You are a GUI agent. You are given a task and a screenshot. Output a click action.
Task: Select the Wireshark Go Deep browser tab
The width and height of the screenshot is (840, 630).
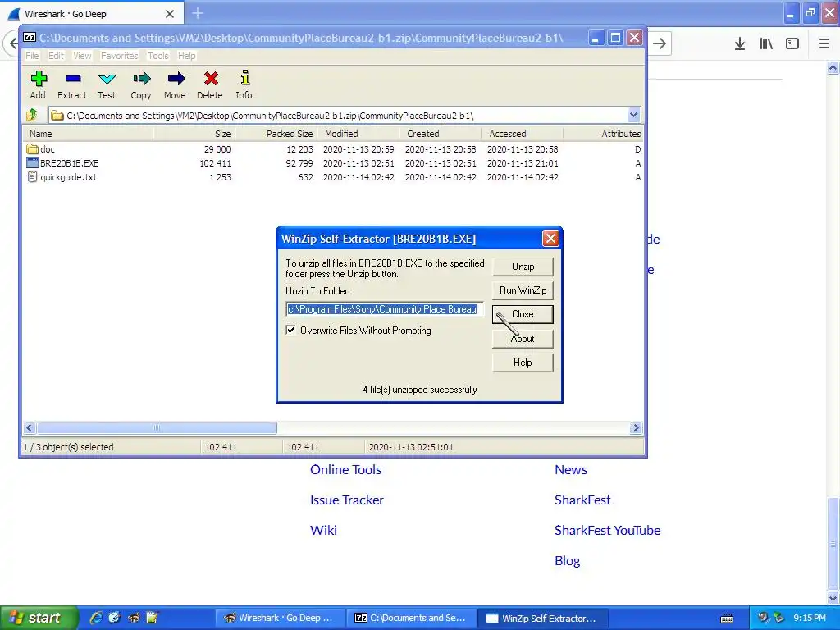tap(92, 13)
